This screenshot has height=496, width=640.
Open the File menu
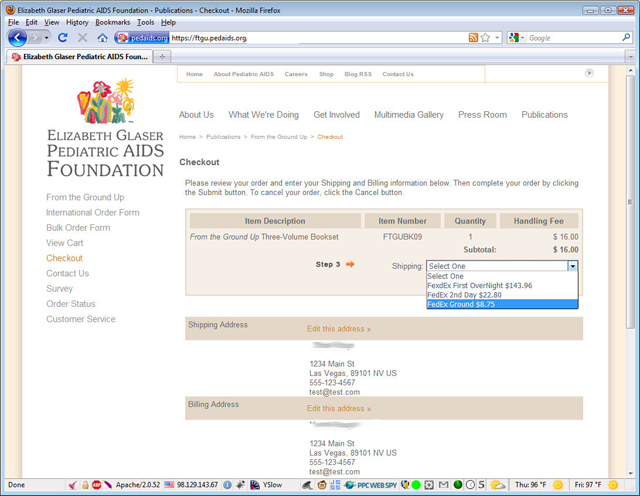click(x=13, y=22)
